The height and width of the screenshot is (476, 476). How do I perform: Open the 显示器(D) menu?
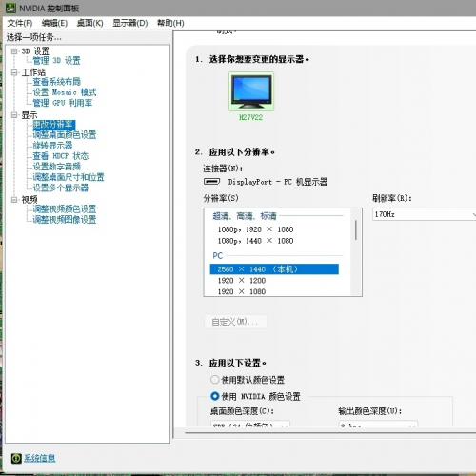130,23
